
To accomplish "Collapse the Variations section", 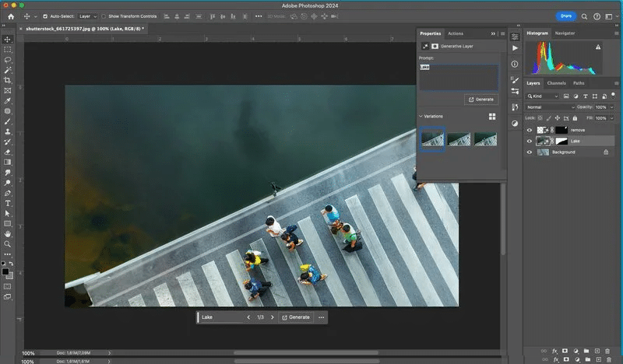I will pyautogui.click(x=421, y=117).
